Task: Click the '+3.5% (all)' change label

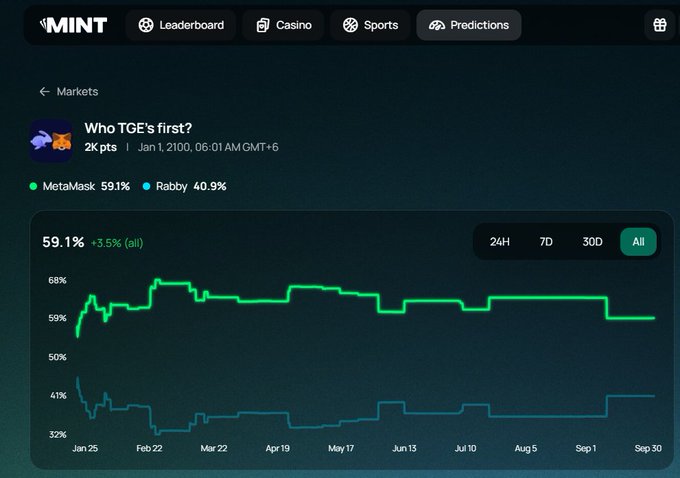Action: (117, 243)
